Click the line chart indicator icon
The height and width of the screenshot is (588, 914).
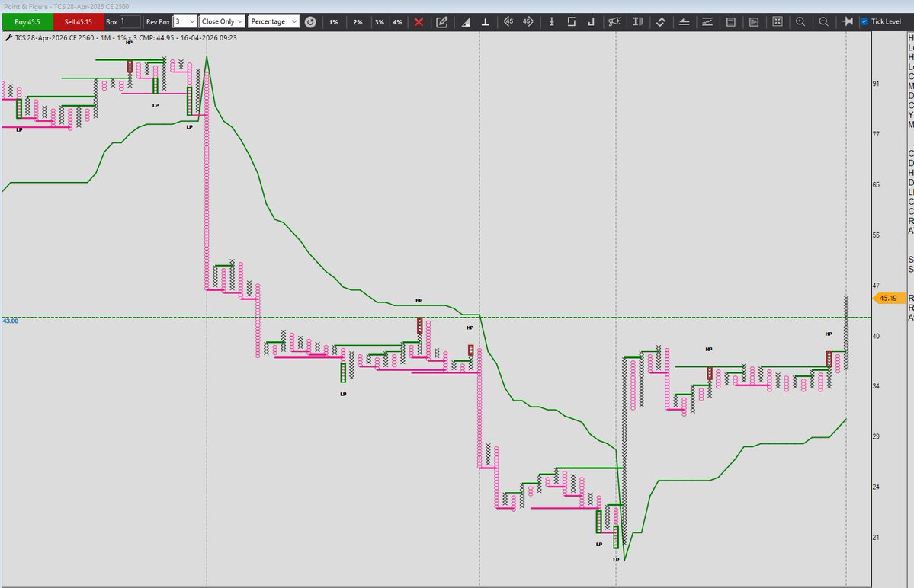[707, 21]
